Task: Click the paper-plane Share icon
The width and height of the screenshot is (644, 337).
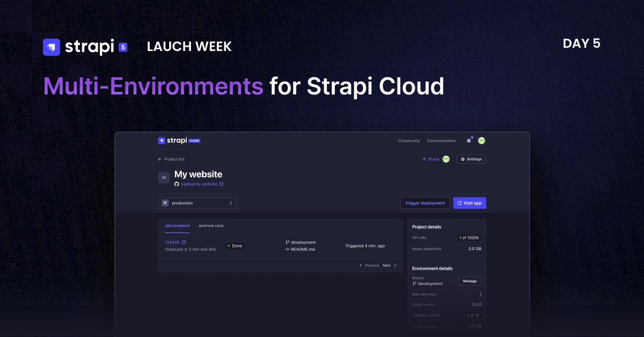Action: tap(423, 159)
